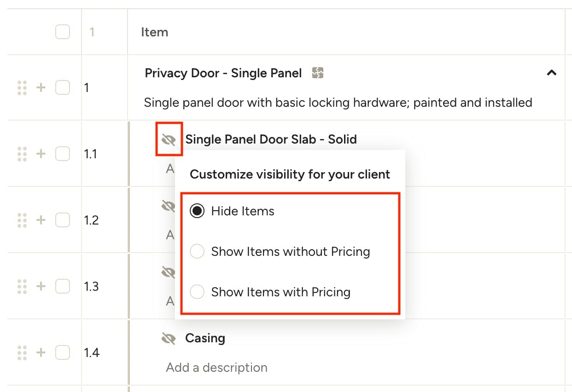Screen dimensions: 572x392
Task: Click the drag handle for row 1.1
Action: tap(22, 154)
